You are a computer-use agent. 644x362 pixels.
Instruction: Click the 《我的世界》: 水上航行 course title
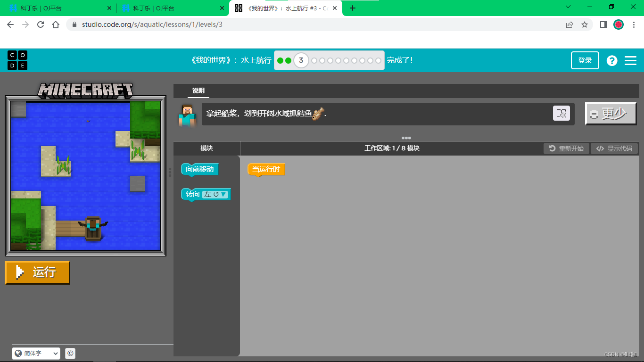[231, 60]
